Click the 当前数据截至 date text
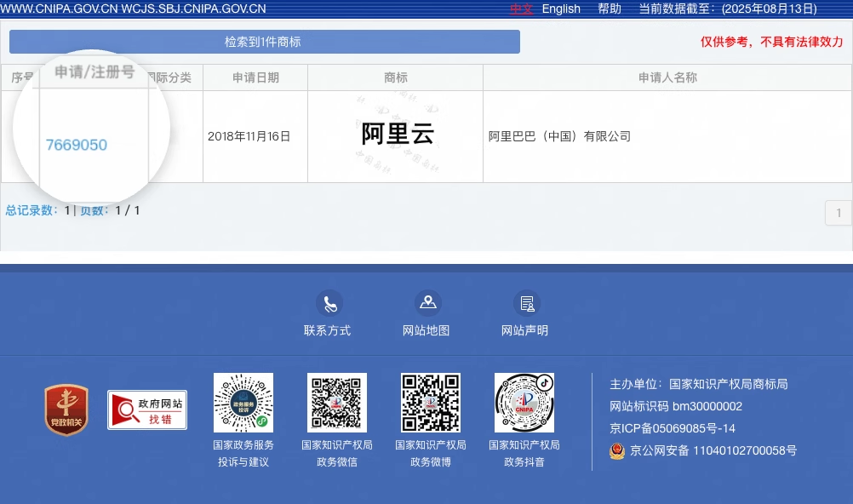The width and height of the screenshot is (853, 504). (x=728, y=9)
